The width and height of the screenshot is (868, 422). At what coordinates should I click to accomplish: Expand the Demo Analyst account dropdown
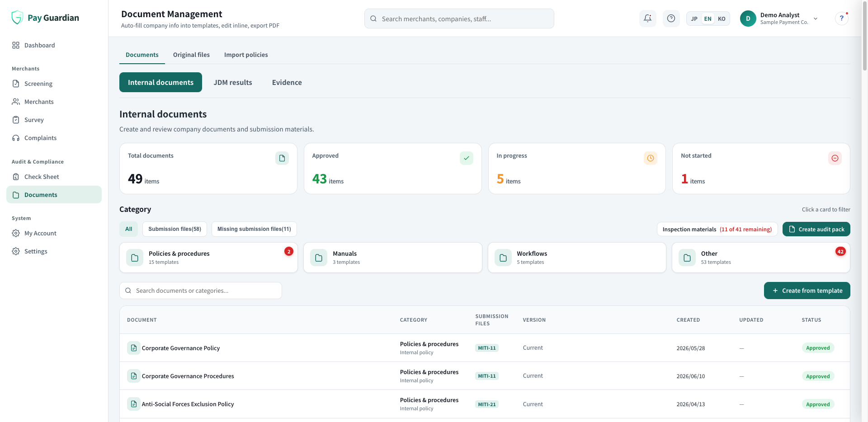(x=816, y=19)
